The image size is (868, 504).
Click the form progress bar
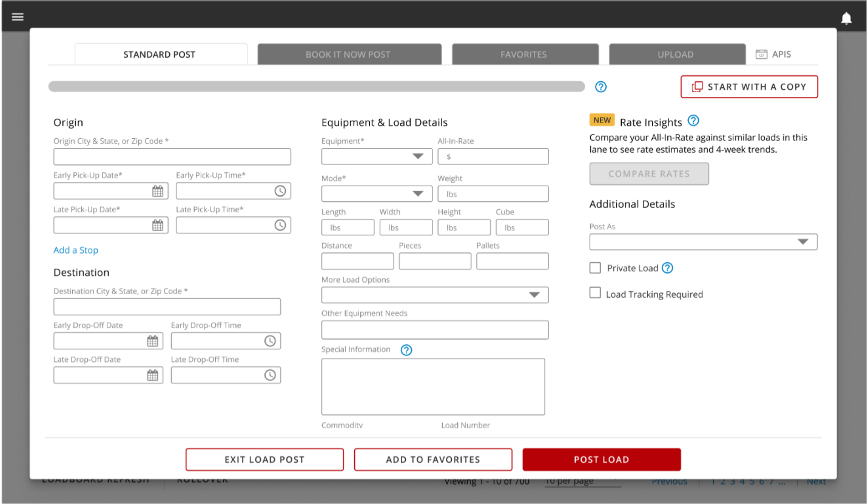point(317,87)
